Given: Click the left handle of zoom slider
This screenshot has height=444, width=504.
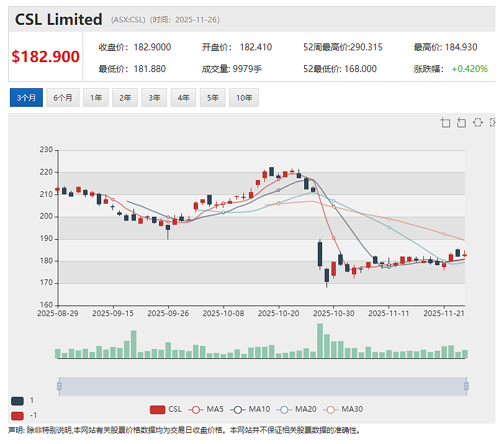Looking at the screenshot, I should pyautogui.click(x=59, y=386).
